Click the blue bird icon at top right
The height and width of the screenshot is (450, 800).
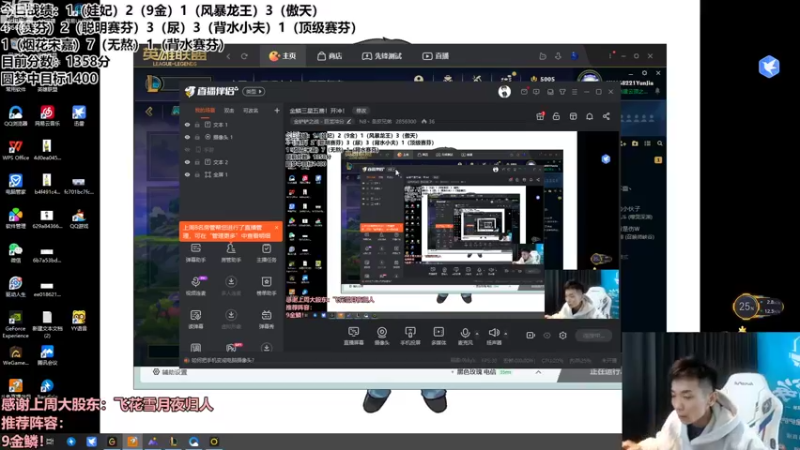pyautogui.click(x=769, y=67)
